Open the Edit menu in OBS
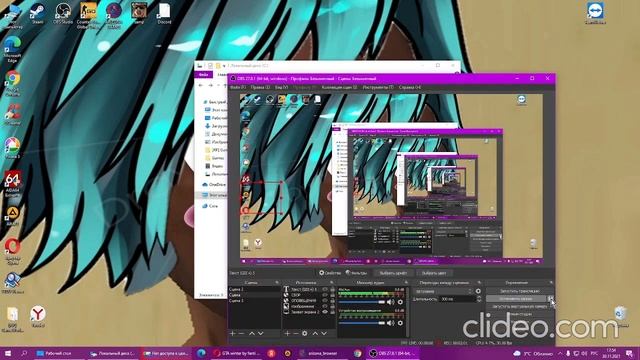Screen dimensions: 640x360 coord(260,87)
